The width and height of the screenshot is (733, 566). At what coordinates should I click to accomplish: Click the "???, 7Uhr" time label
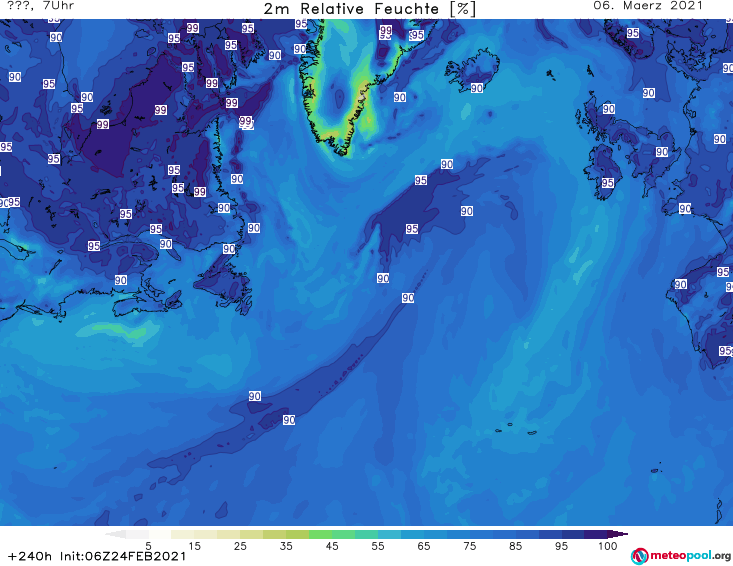40,6
